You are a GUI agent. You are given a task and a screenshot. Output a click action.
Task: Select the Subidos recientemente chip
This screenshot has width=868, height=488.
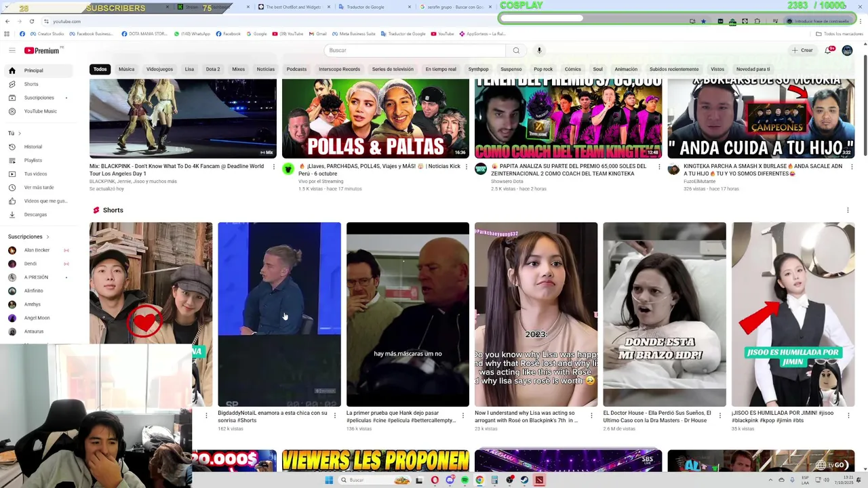(x=674, y=69)
